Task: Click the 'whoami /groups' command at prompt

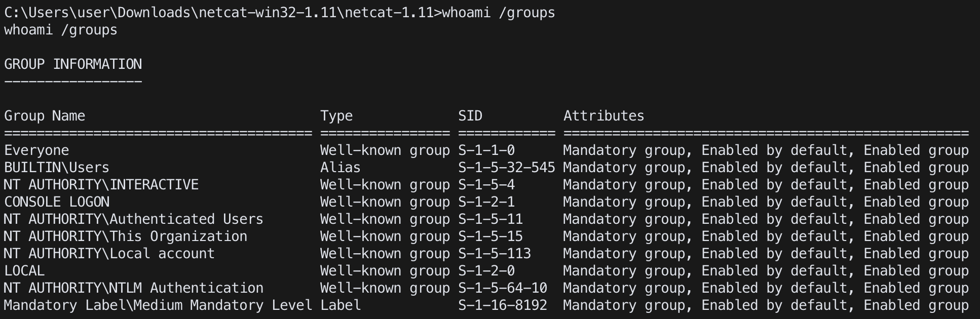Action: pyautogui.click(x=499, y=13)
